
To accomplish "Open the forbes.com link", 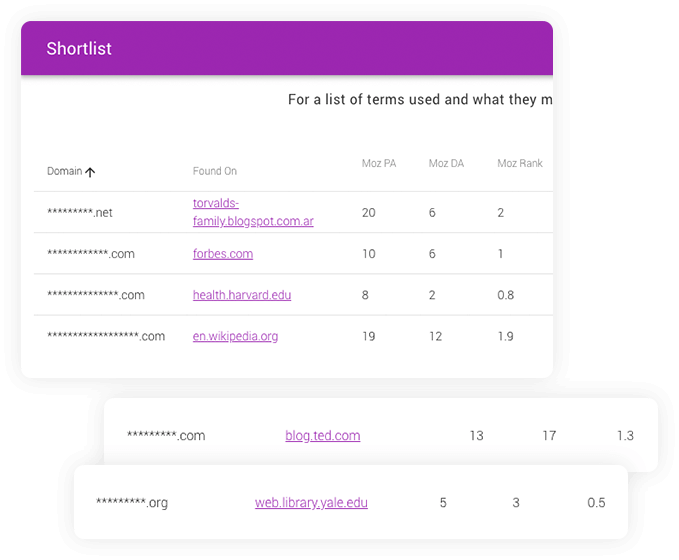I will [223, 254].
